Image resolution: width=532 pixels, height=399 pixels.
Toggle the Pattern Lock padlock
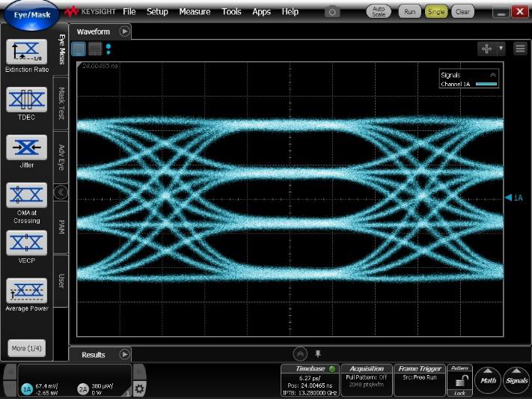coord(460,382)
